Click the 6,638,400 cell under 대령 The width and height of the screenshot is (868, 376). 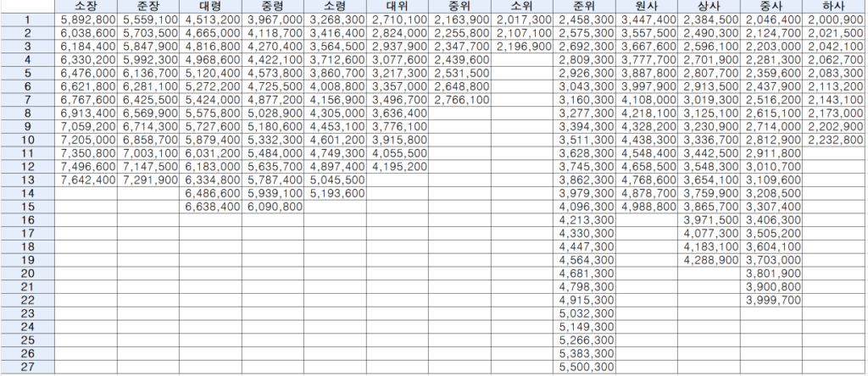(209, 207)
